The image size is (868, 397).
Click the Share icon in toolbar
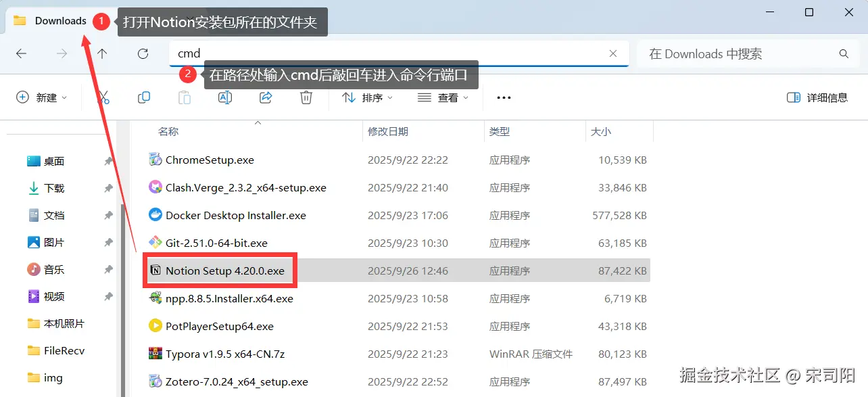pos(266,97)
